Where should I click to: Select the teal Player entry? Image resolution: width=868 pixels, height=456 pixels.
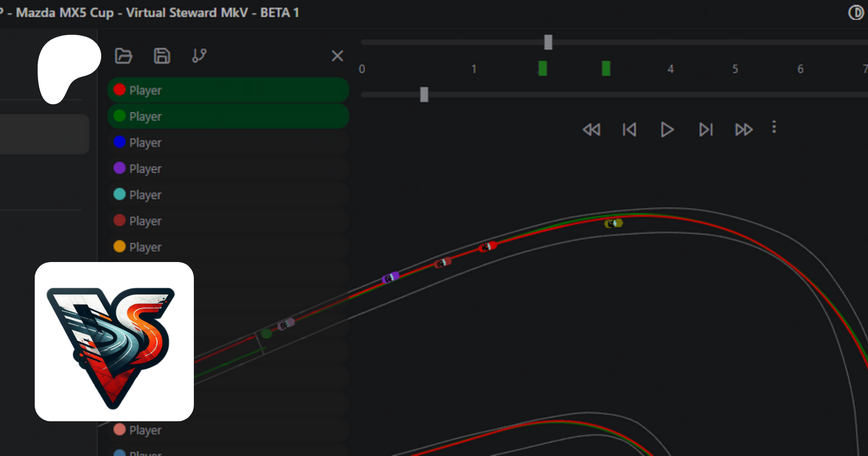[x=228, y=195]
